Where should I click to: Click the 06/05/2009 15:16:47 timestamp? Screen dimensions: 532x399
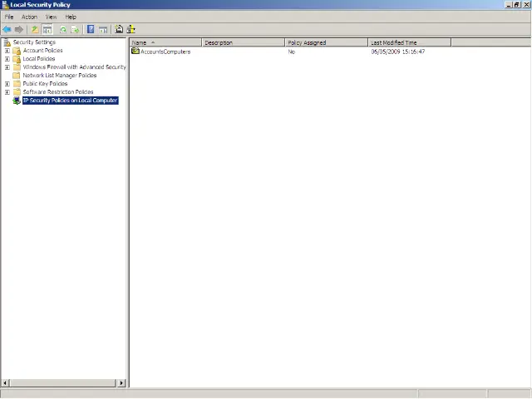tap(398, 52)
